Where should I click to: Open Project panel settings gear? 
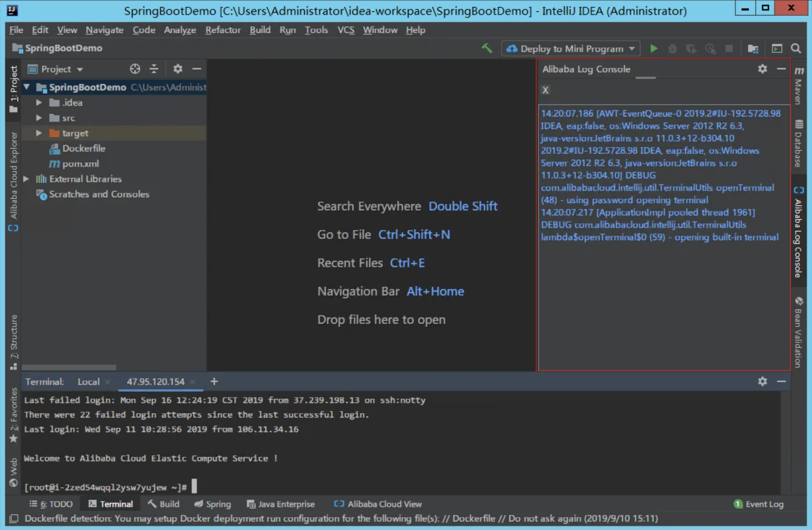[177, 68]
